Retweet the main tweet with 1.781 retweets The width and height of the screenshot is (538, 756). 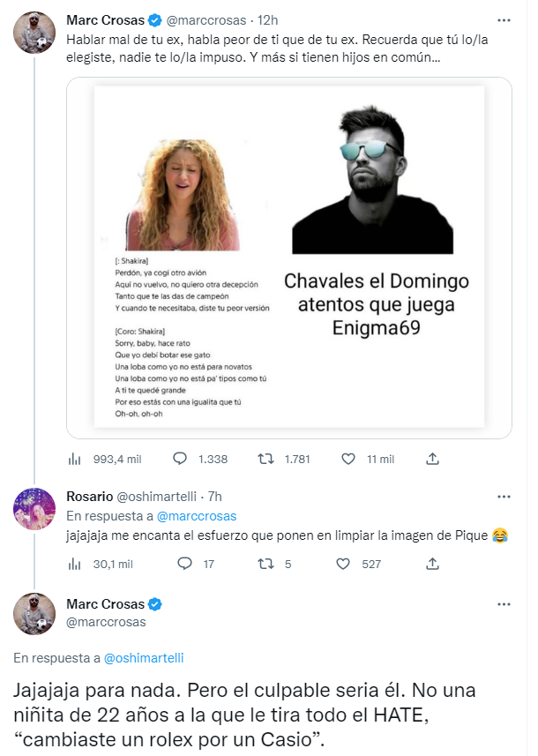click(265, 459)
